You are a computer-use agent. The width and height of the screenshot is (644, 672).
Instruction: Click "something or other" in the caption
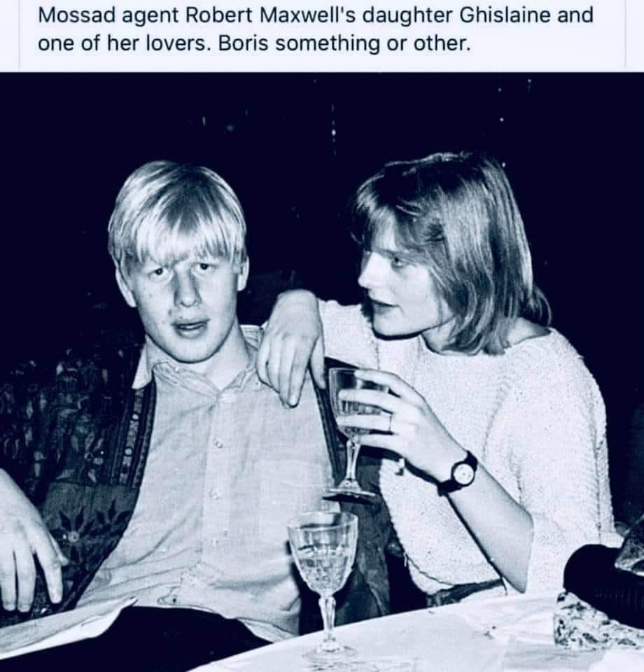tap(370, 45)
